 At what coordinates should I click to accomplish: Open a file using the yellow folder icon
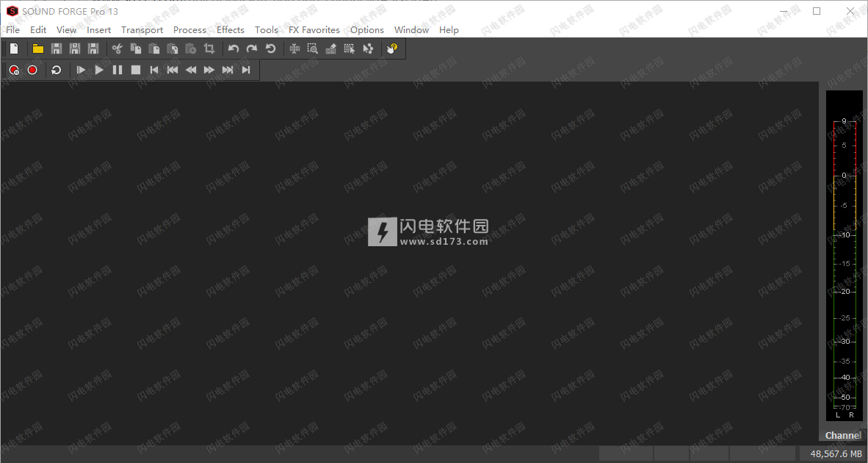(37, 49)
